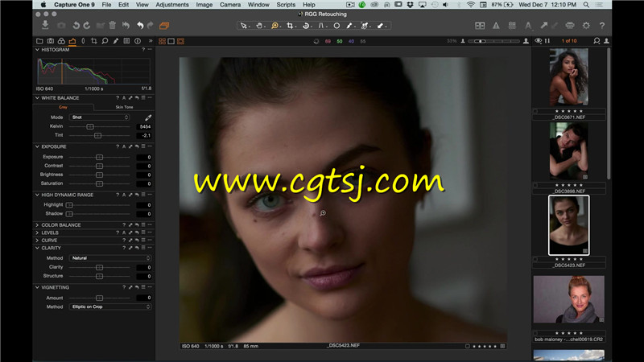Viewport: 644px width, 362px height.
Task: Expand the Curve panel
Action: pyautogui.click(x=37, y=240)
